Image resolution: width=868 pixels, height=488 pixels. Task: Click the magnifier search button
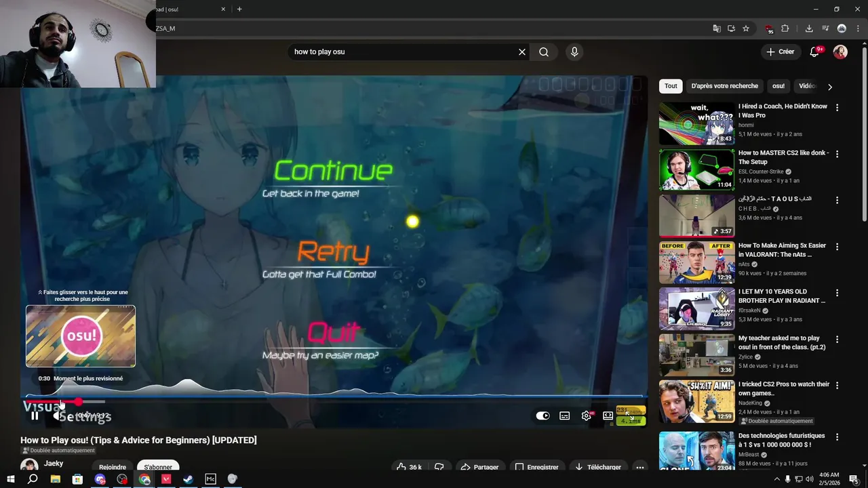pyautogui.click(x=544, y=52)
